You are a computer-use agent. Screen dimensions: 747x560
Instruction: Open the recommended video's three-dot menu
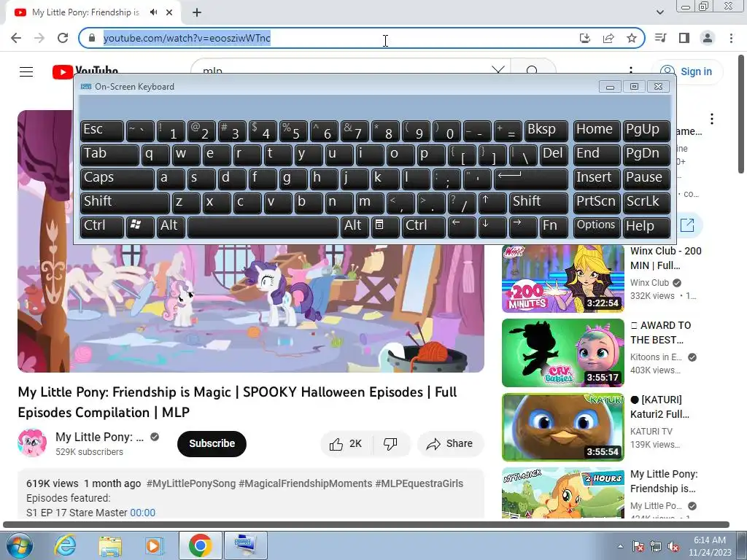(712, 119)
